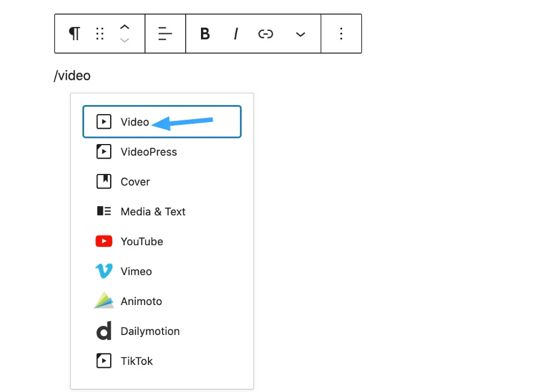
Task: Grab the block drag handle icon
Action: tap(100, 34)
